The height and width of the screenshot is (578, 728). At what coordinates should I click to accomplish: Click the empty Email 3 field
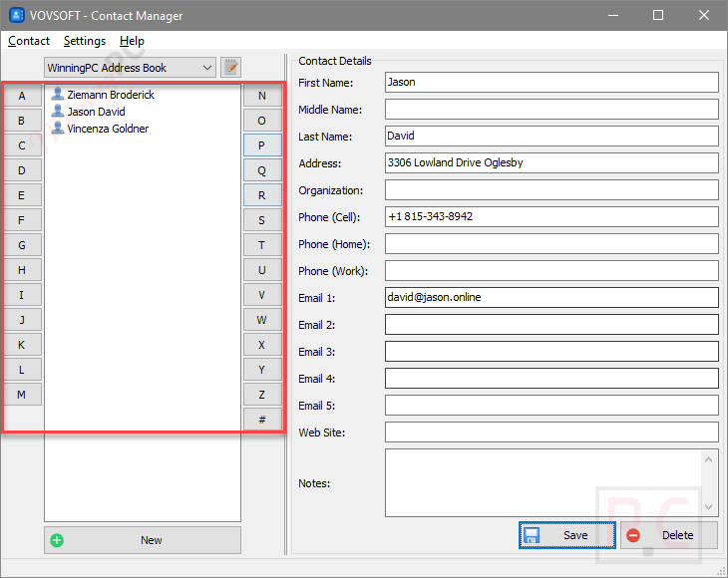pos(551,352)
